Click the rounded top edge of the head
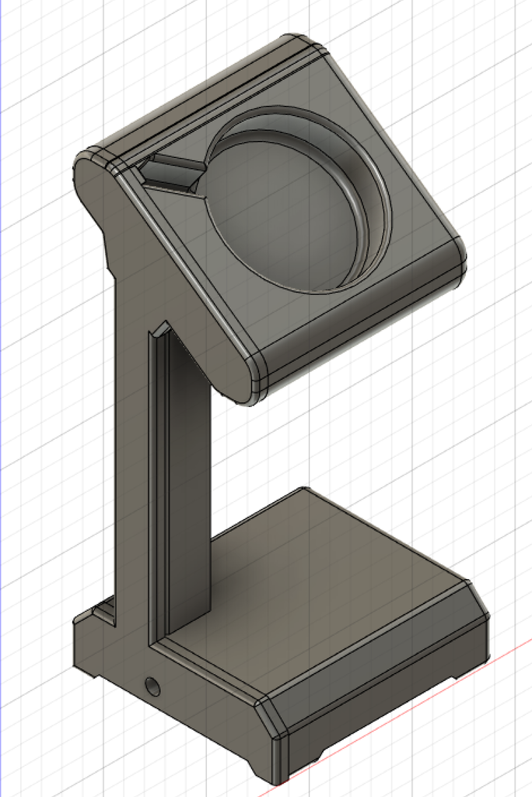 [x=202, y=93]
